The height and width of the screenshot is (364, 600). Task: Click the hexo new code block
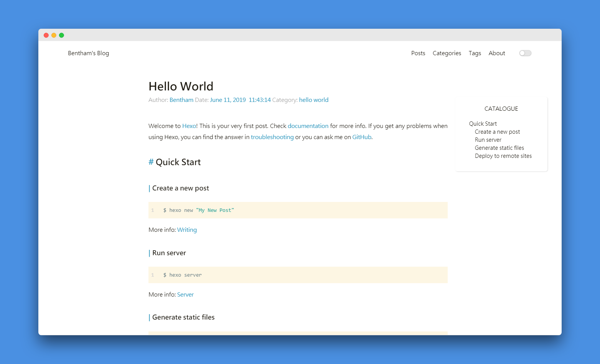[x=298, y=210]
